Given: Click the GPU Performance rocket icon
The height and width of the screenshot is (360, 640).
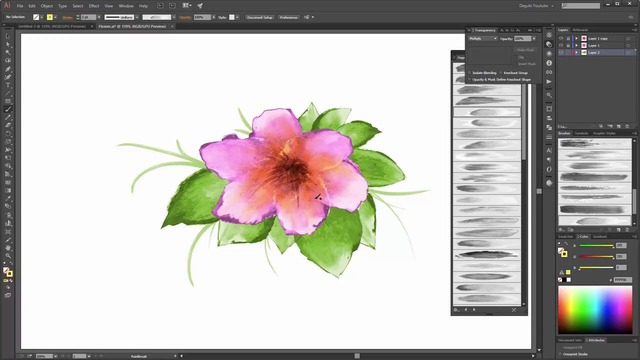Looking at the screenshot, I should click(200, 6).
